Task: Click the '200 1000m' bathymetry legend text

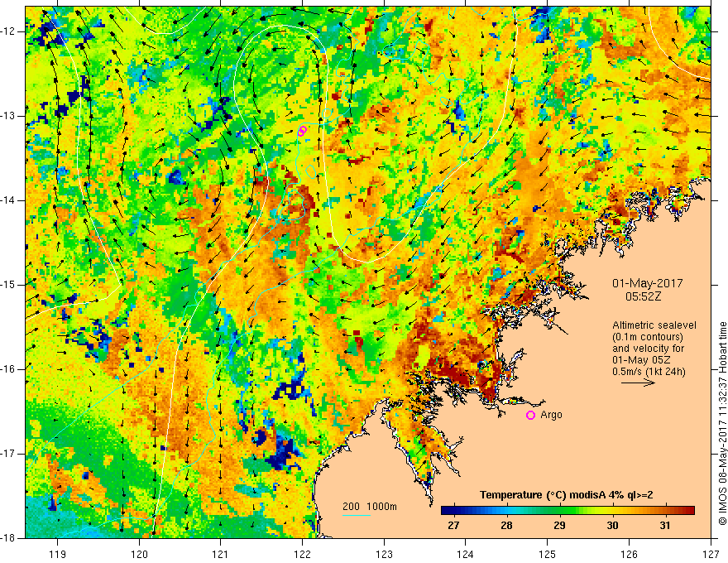Action: point(370,507)
